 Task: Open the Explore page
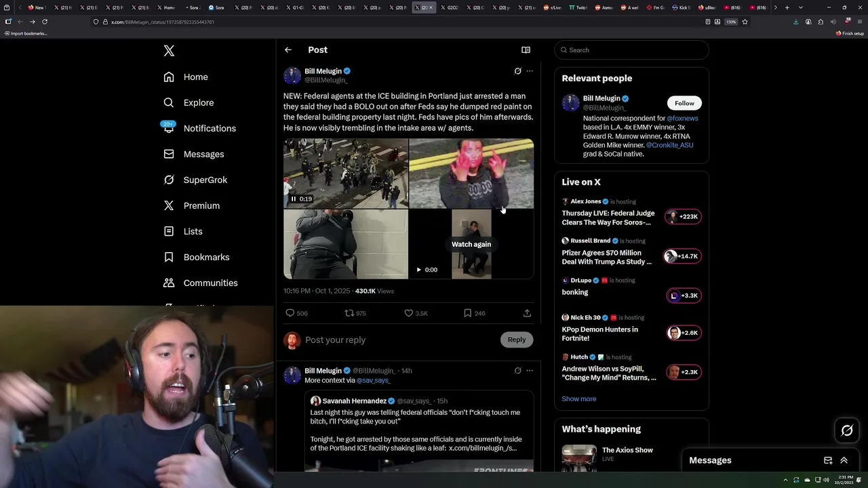coord(189,102)
